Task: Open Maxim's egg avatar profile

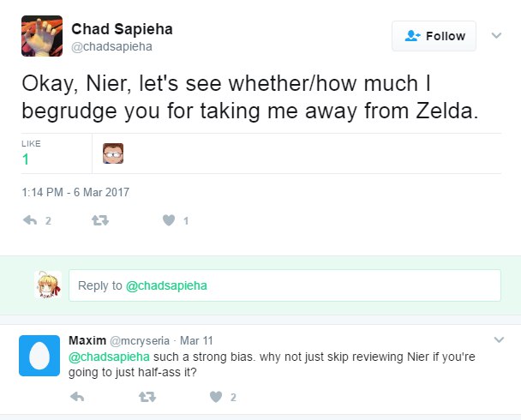Action: pos(39,356)
